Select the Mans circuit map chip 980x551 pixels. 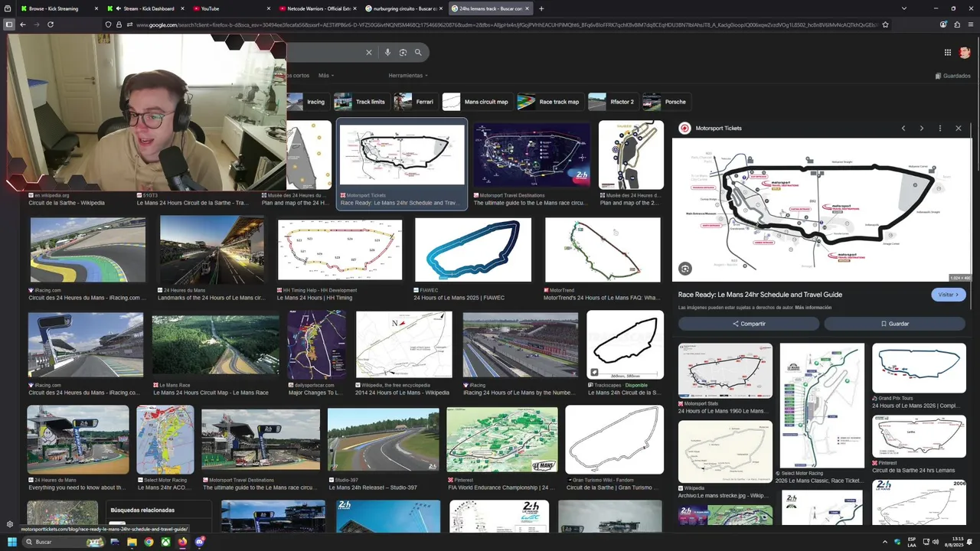point(477,102)
